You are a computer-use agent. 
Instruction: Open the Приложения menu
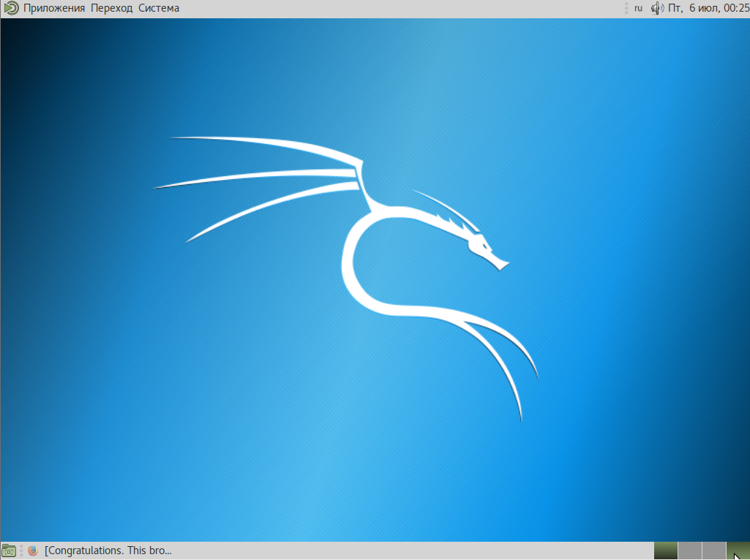point(54,8)
